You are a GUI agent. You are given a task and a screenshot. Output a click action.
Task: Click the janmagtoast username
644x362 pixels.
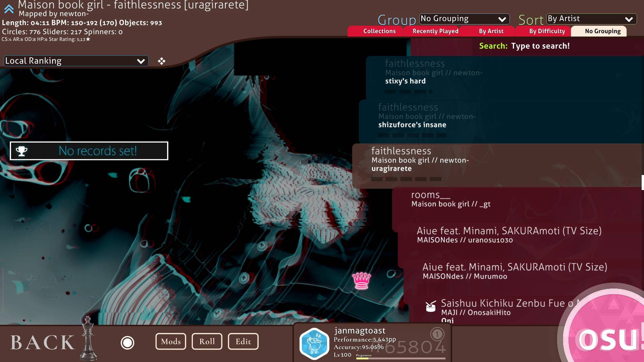[360, 331]
